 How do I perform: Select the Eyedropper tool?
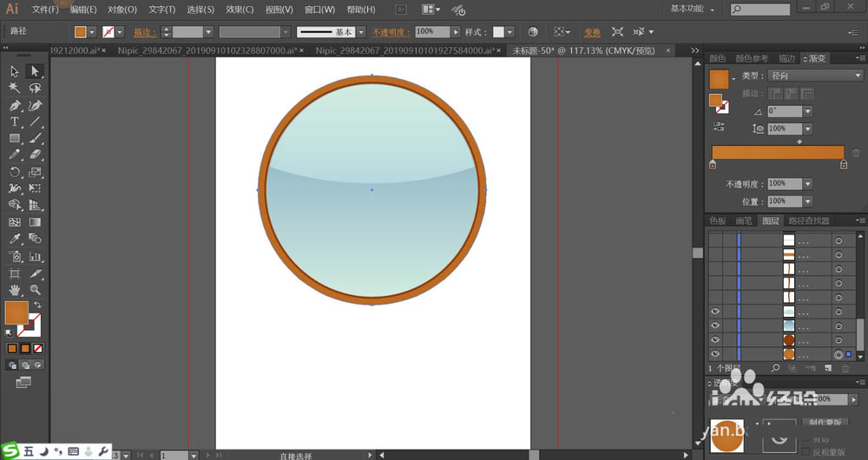tap(15, 239)
